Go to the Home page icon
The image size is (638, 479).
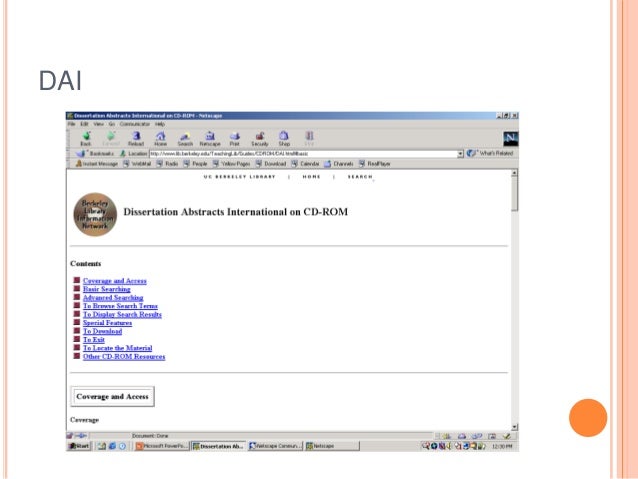(x=160, y=139)
